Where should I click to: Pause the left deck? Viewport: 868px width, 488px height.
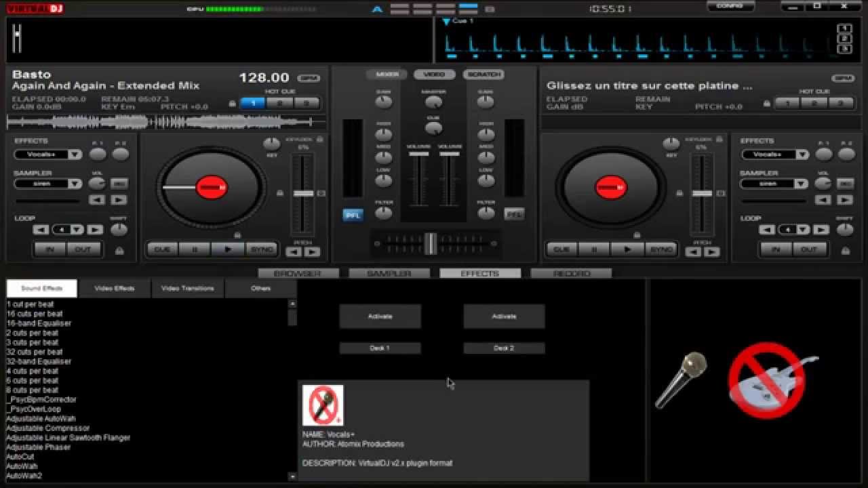[195, 249]
